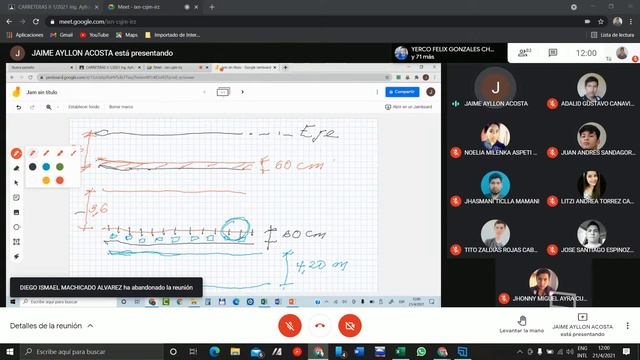The height and width of the screenshot is (360, 640).
Task: Select the eraser tool in Jamboard sidebar
Action: (16, 168)
